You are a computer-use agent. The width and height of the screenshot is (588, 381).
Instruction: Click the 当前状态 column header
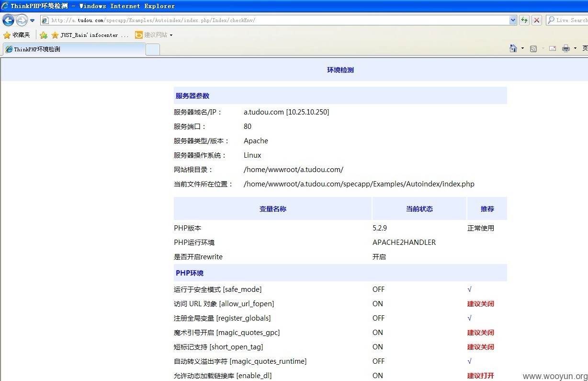click(419, 209)
